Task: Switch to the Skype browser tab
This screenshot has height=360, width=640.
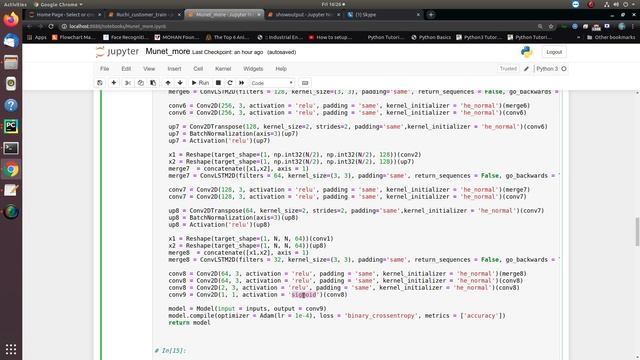Action: click(x=383, y=15)
